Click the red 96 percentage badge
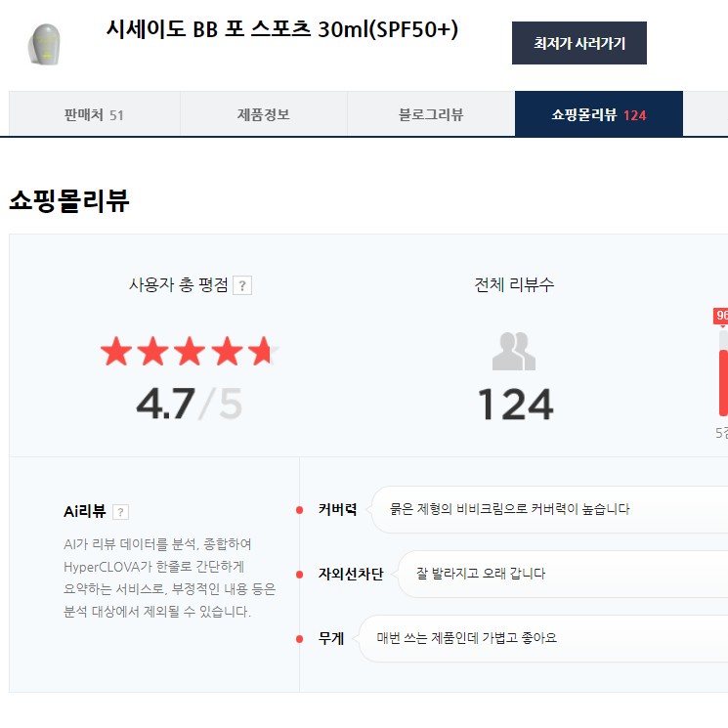The width and height of the screenshot is (728, 728). (x=721, y=316)
